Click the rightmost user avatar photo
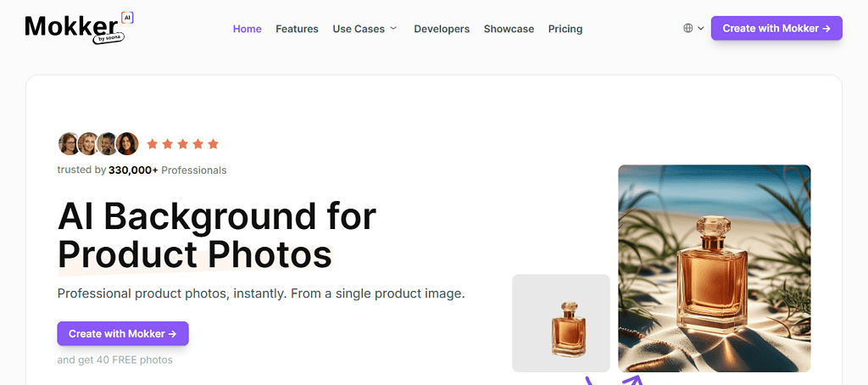The image size is (868, 385). point(127,144)
